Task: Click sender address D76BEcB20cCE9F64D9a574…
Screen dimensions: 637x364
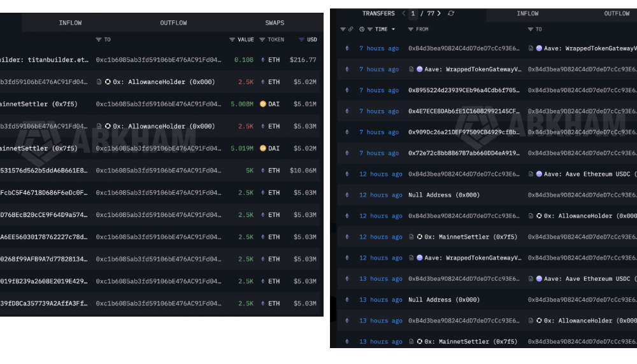Action: tap(44, 214)
